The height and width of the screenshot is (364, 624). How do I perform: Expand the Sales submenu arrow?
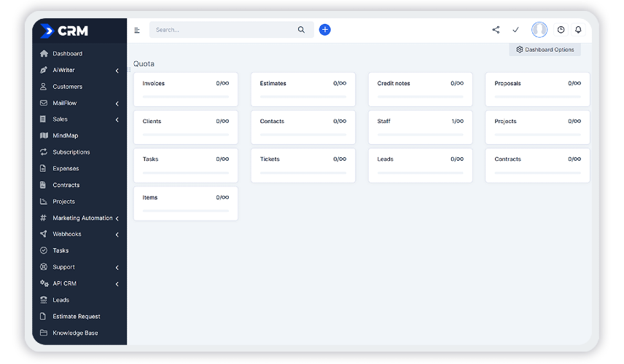coord(117,119)
